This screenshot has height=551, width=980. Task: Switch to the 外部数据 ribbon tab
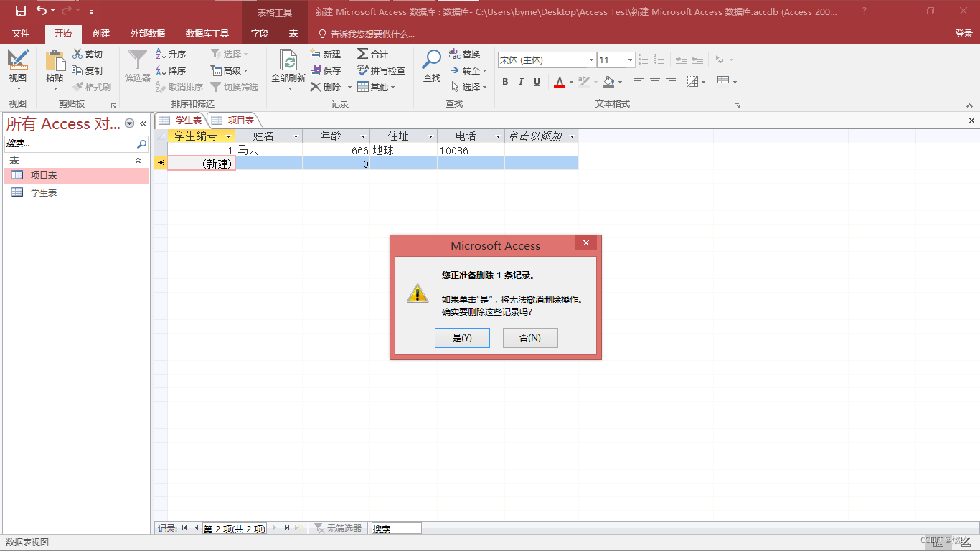pyautogui.click(x=148, y=34)
